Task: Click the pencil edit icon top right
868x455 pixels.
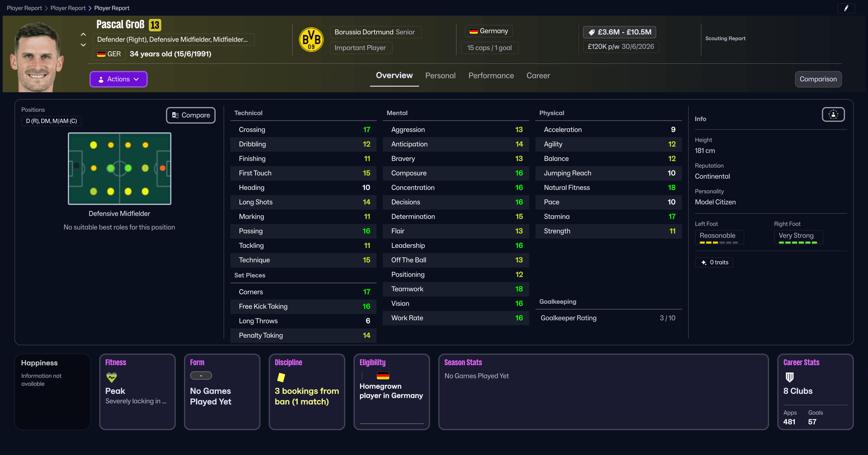Action: coord(846,9)
